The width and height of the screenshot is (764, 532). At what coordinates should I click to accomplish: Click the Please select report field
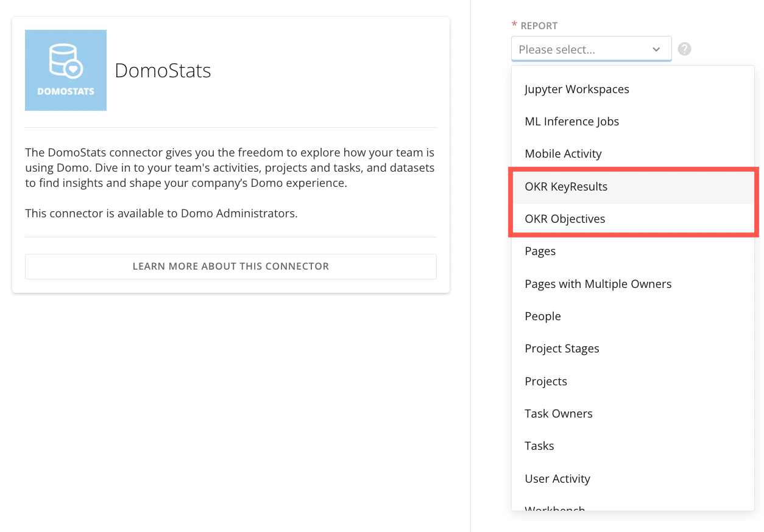point(591,49)
